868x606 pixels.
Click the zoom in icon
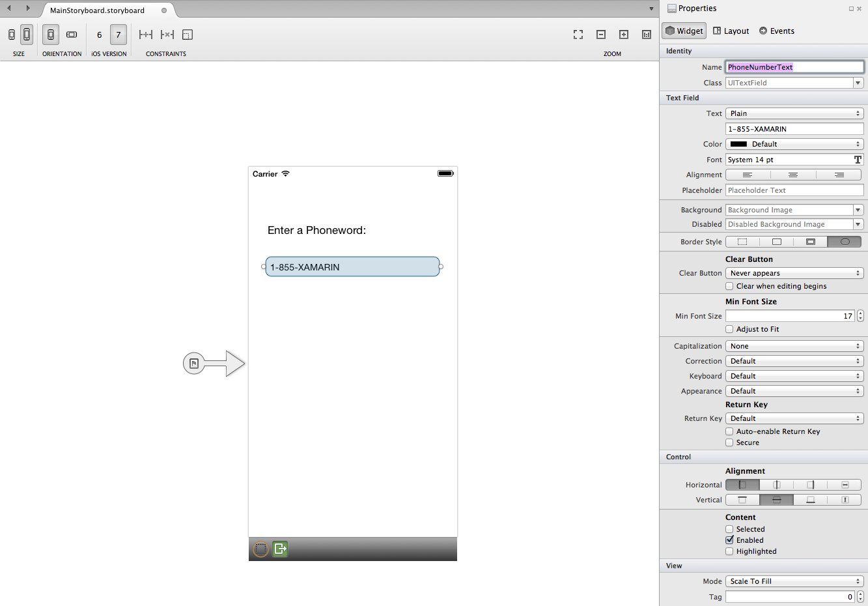tap(623, 35)
